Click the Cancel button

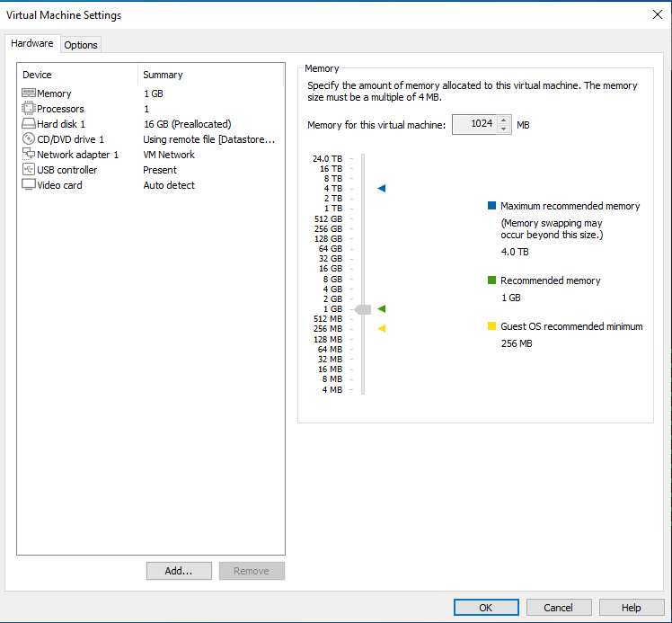pyautogui.click(x=559, y=608)
